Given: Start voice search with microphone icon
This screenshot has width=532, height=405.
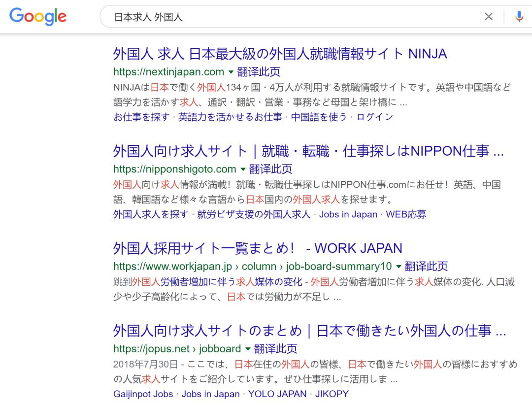Looking at the screenshot, I should [x=519, y=17].
